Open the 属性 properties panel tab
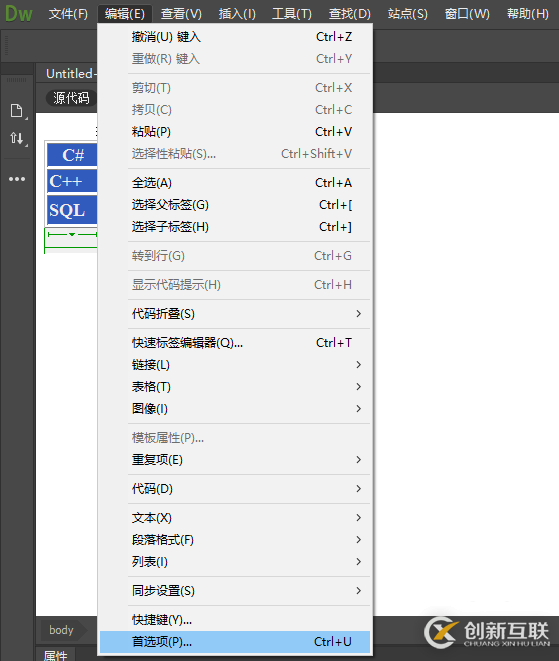Viewport: 559px width, 661px height. pos(56,656)
